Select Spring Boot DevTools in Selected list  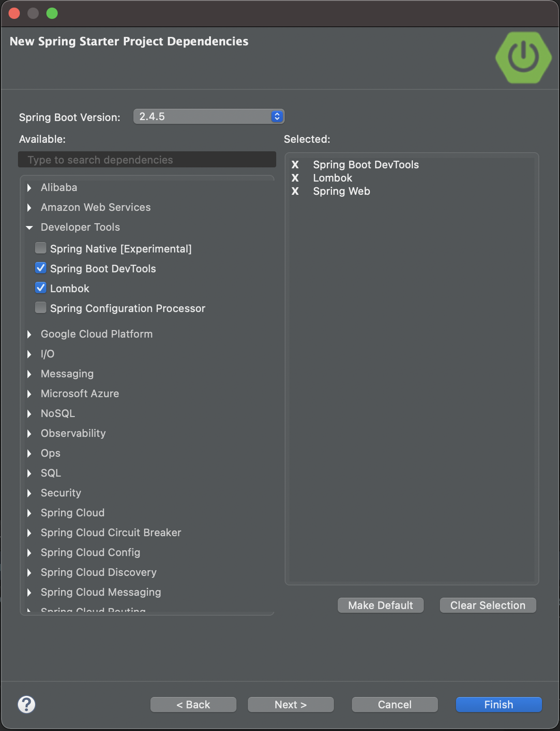coord(366,165)
